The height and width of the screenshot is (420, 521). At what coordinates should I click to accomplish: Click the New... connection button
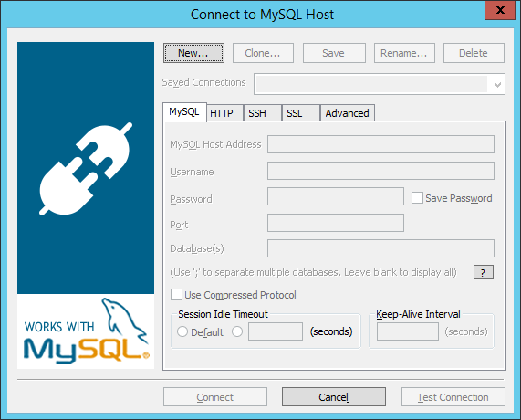click(193, 53)
